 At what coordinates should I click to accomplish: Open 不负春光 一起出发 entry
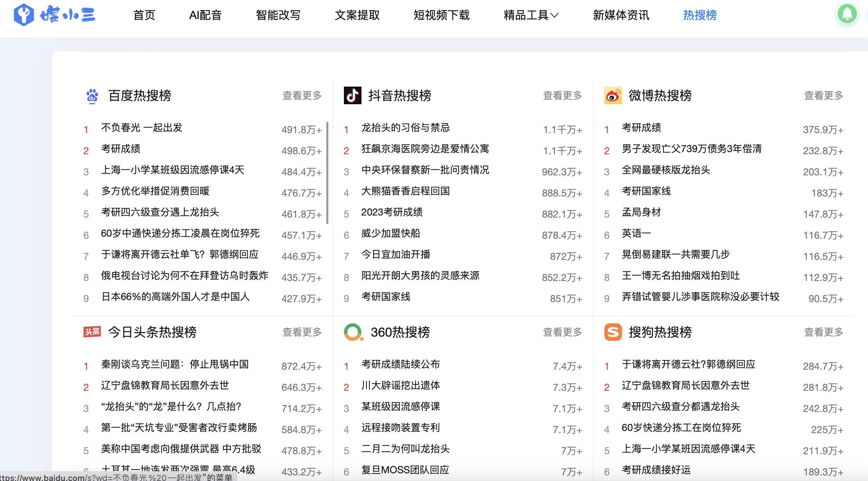tap(141, 127)
